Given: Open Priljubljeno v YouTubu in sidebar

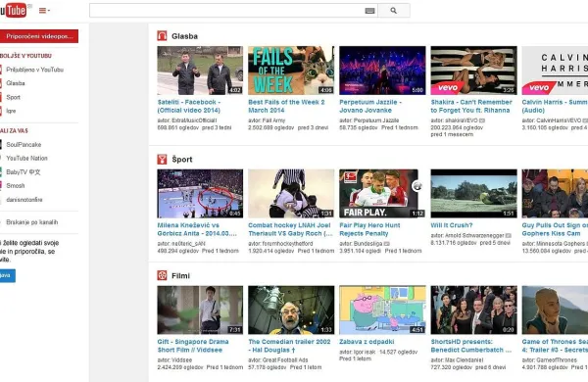Looking at the screenshot, I should (x=34, y=70).
